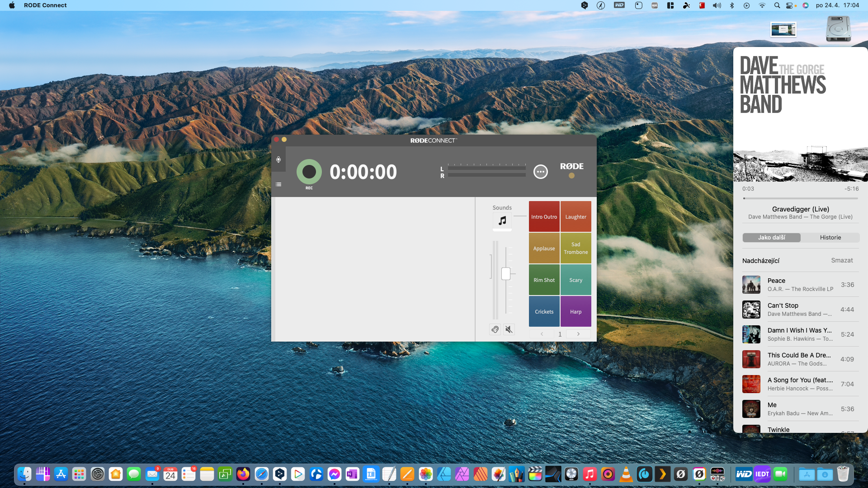
Task: Trigger the Crickets sound pad
Action: tap(544, 312)
